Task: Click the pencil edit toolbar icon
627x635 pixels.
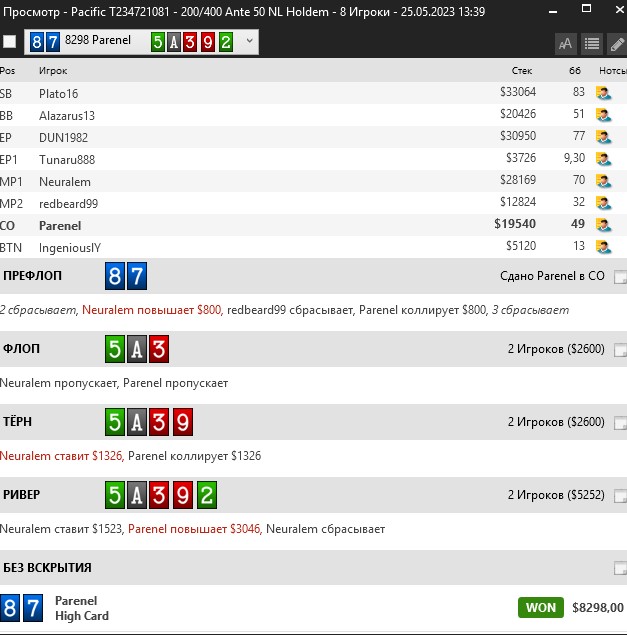Action: click(617, 43)
